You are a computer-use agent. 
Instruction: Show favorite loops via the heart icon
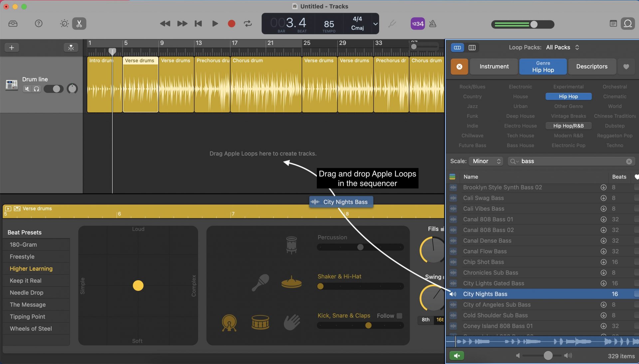626,66
